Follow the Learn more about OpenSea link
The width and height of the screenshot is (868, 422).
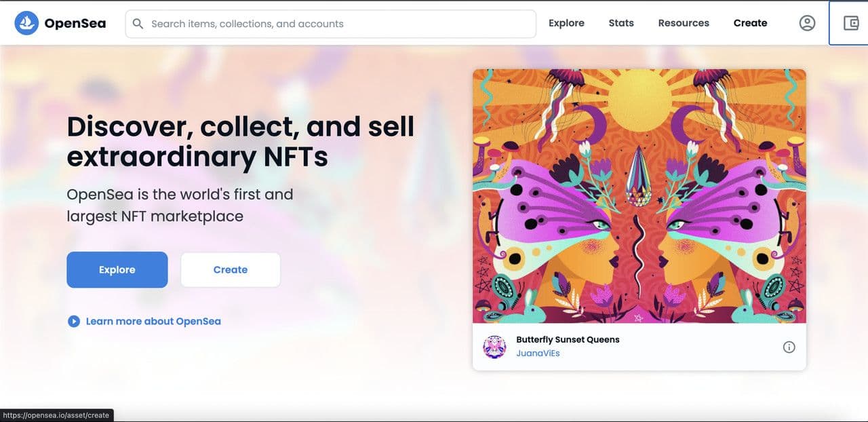[153, 321]
